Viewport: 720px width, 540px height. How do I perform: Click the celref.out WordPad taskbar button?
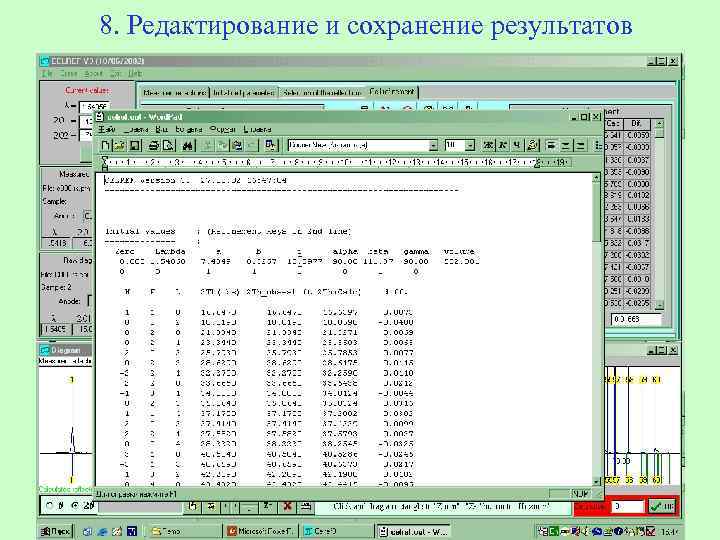413,531
